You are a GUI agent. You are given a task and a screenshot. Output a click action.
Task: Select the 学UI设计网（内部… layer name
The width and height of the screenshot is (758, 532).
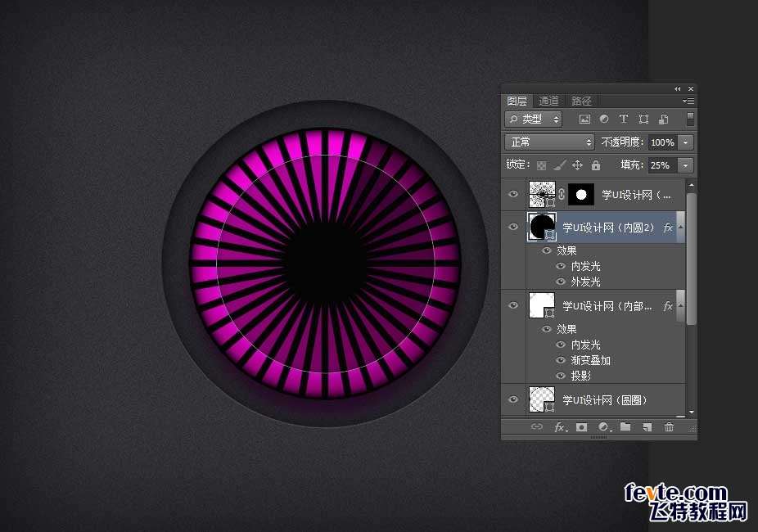click(x=607, y=306)
